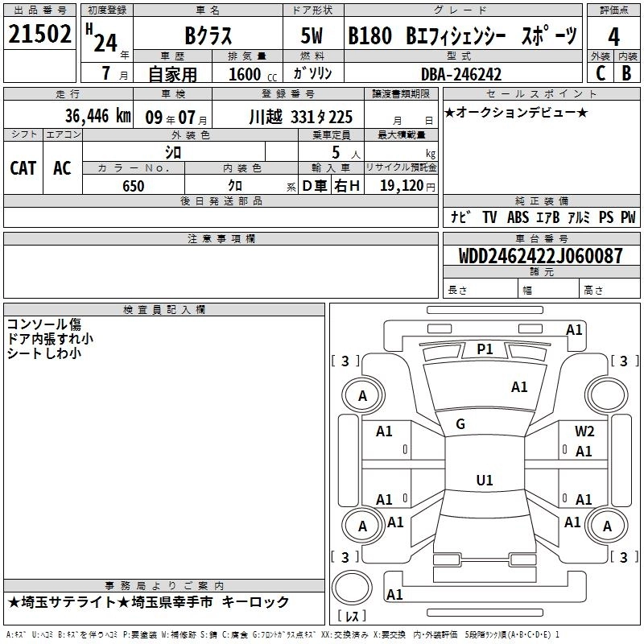
Task: Select lot number 21502
Action: [x=39, y=34]
